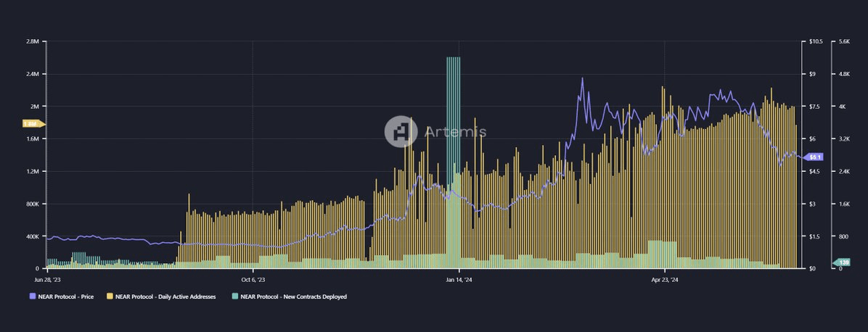Toggle the NEAR Protocol - Price legend entry
Viewport: 868px width, 332px height.
click(x=62, y=296)
